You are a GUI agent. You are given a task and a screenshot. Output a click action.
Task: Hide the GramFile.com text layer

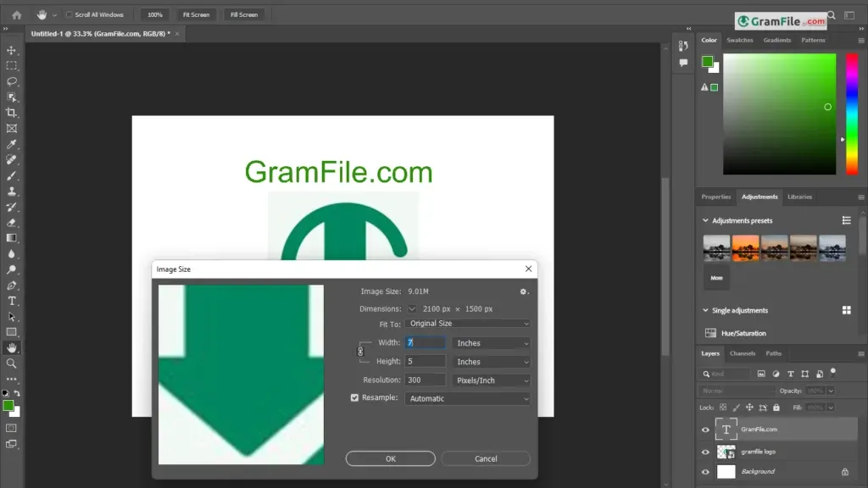coord(705,430)
